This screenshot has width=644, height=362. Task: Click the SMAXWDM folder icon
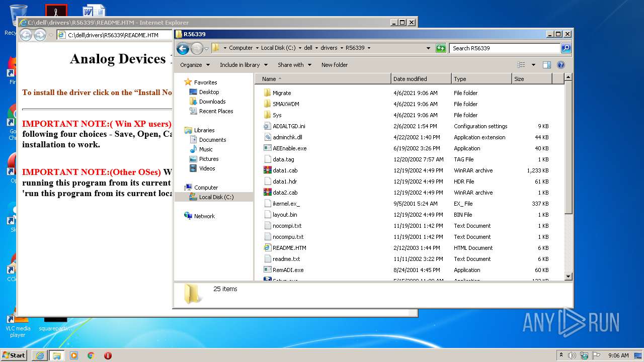[268, 104]
